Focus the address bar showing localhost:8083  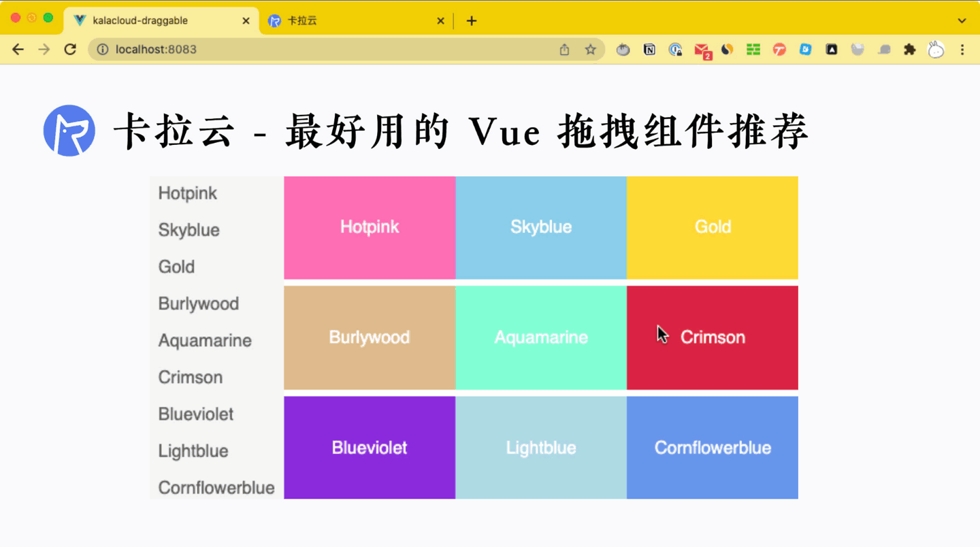[347, 49]
